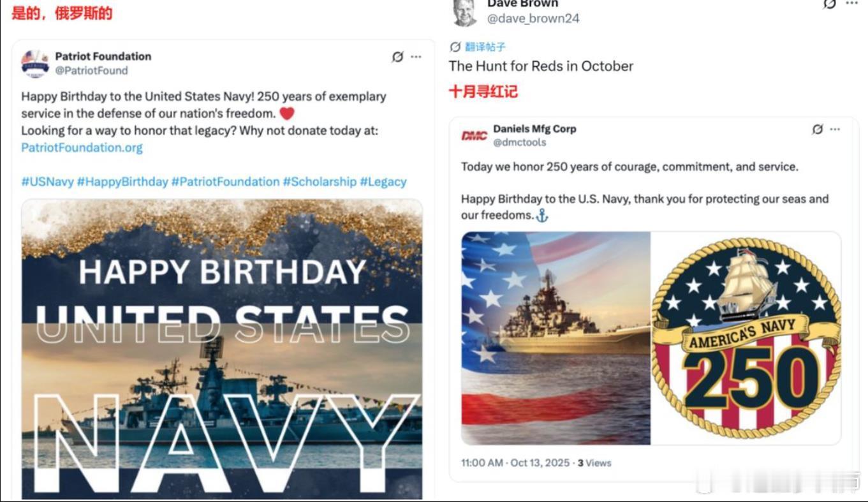Select the #HappyBirthday hashtag
Image resolution: width=868 pixels, height=502 pixels.
122,182
